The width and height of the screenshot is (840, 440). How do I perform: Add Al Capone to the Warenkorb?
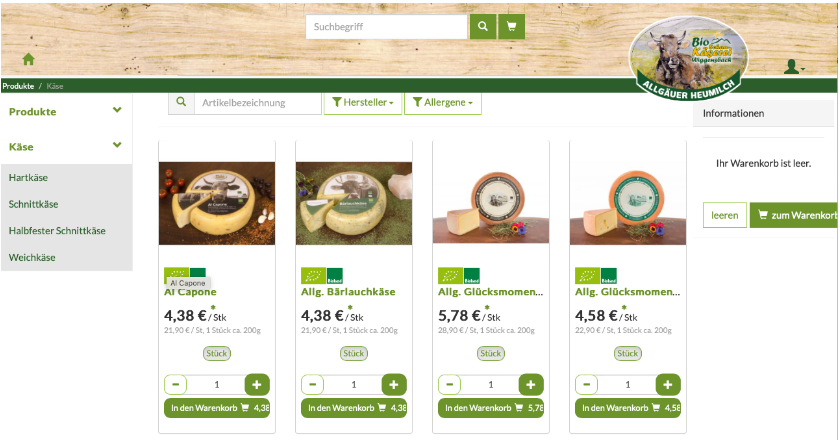tap(217, 408)
